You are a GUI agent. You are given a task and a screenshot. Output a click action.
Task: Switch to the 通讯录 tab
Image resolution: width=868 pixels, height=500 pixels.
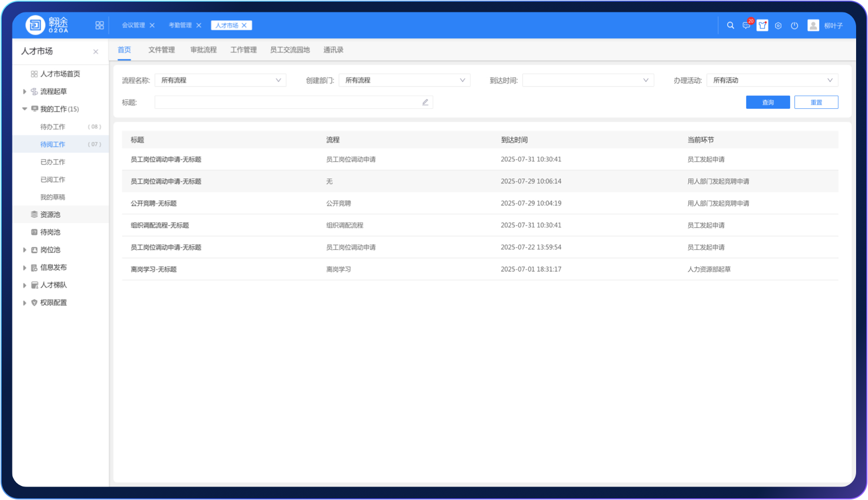click(x=333, y=50)
